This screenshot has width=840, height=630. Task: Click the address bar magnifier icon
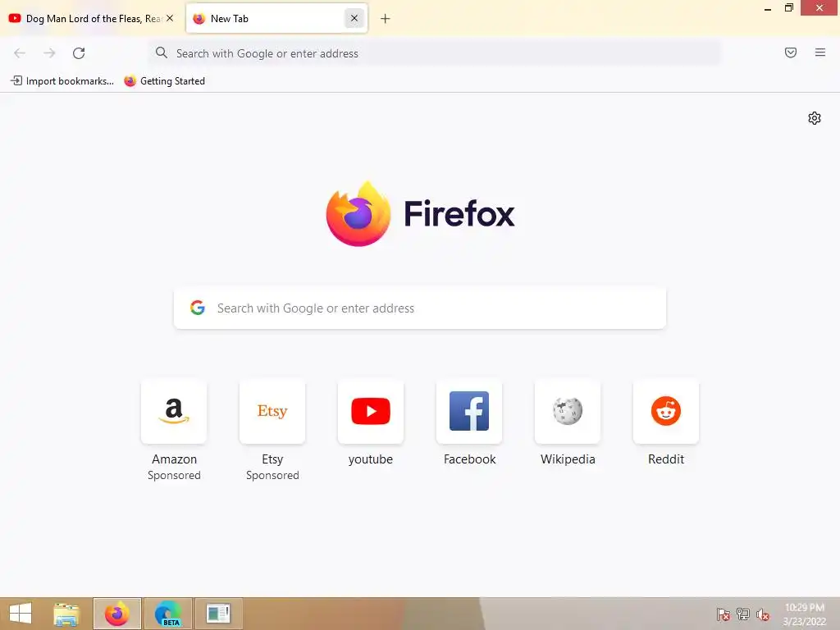162,52
